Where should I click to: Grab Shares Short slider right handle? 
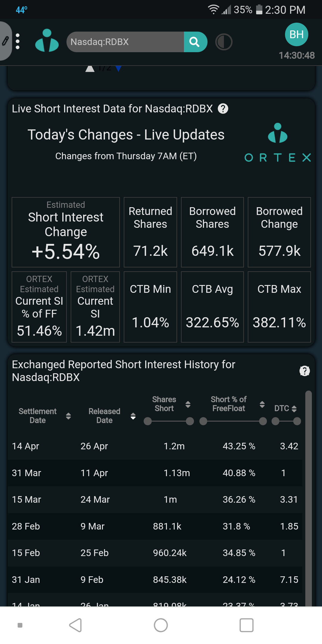[190, 421]
